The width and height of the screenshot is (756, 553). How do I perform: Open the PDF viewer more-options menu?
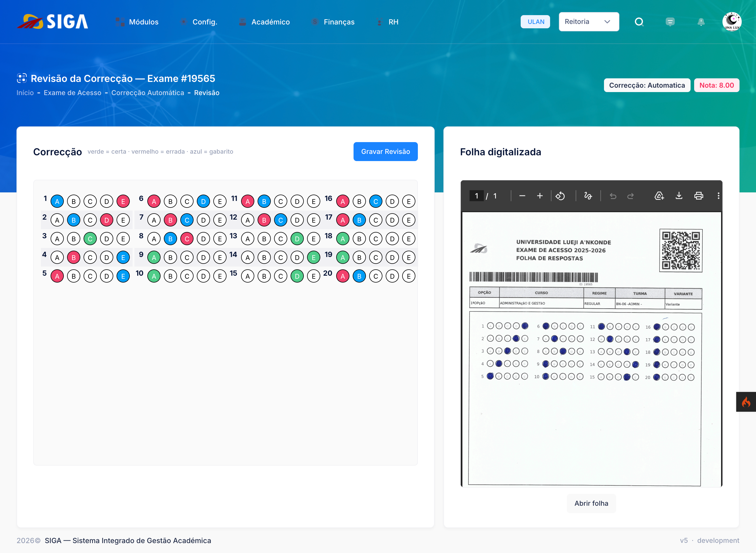click(718, 196)
